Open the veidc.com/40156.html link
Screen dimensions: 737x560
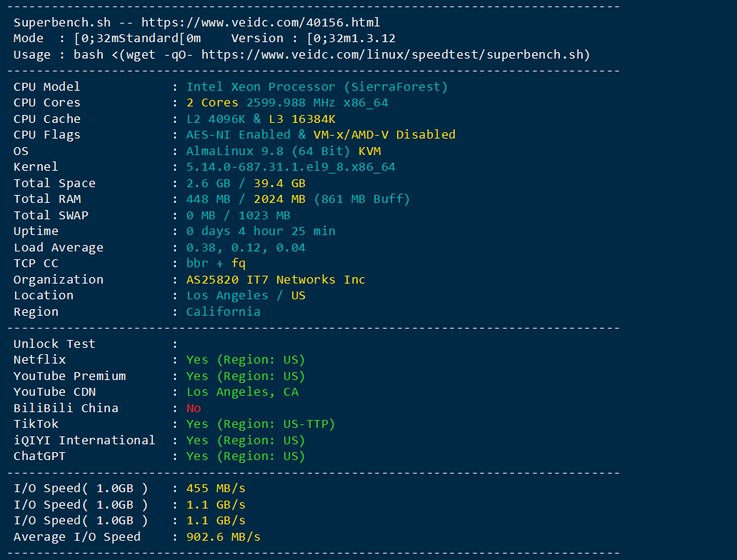pos(261,23)
